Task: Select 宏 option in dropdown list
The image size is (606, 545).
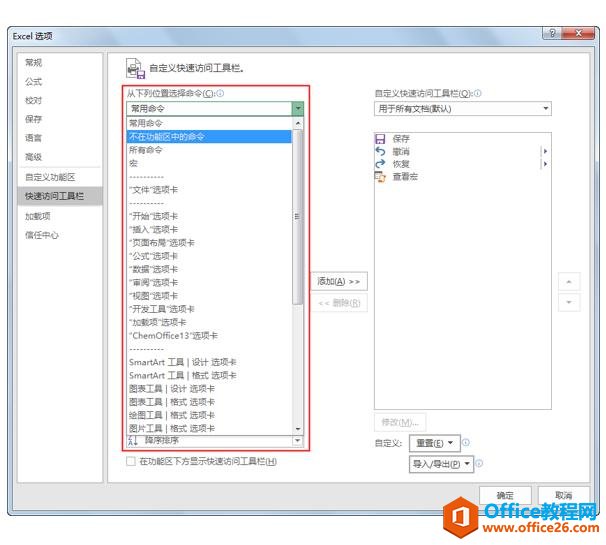Action: pos(209,163)
